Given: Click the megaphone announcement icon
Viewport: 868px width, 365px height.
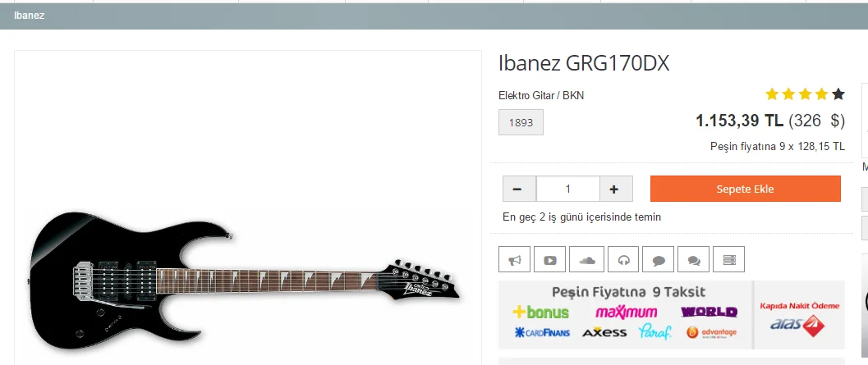Looking at the screenshot, I should point(514,259).
